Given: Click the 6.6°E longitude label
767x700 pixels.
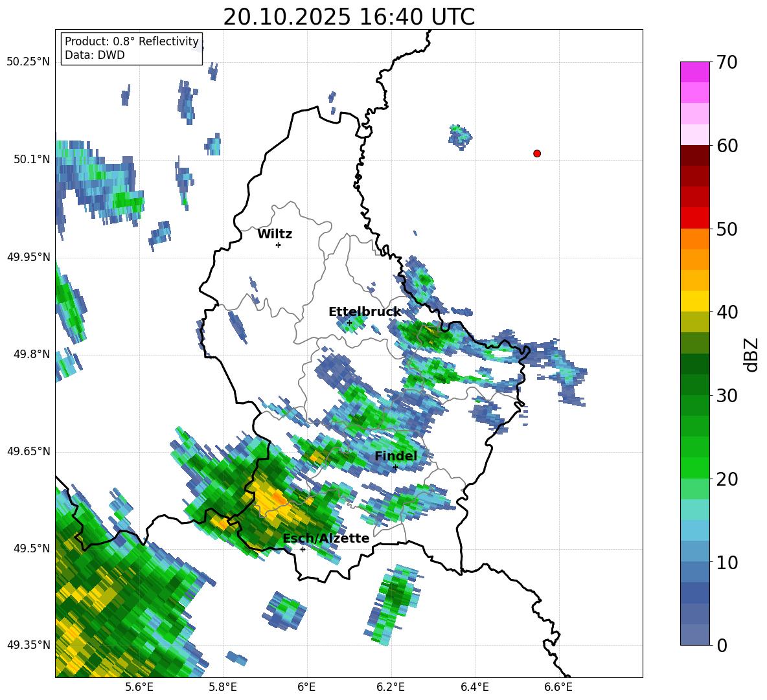Looking at the screenshot, I should pyautogui.click(x=558, y=687).
